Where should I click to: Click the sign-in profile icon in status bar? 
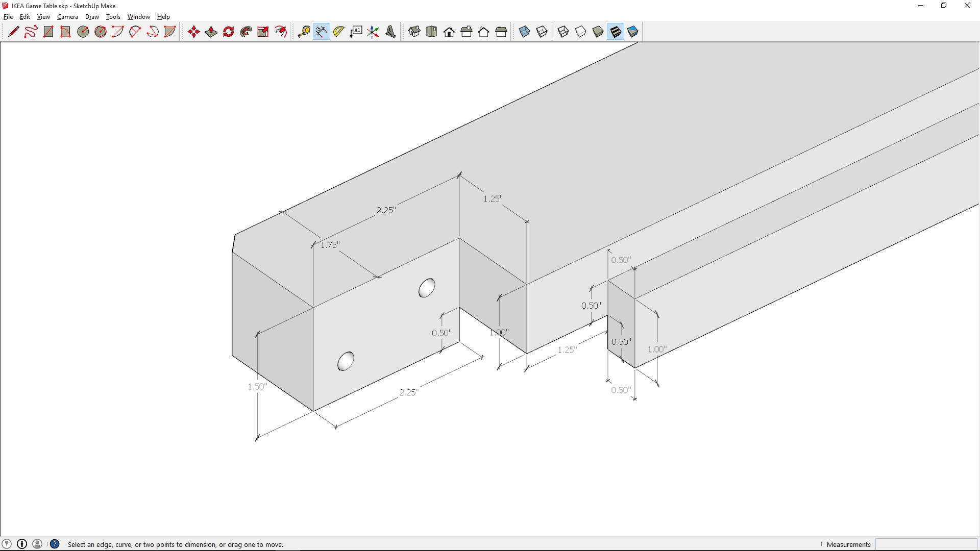pos(37,544)
